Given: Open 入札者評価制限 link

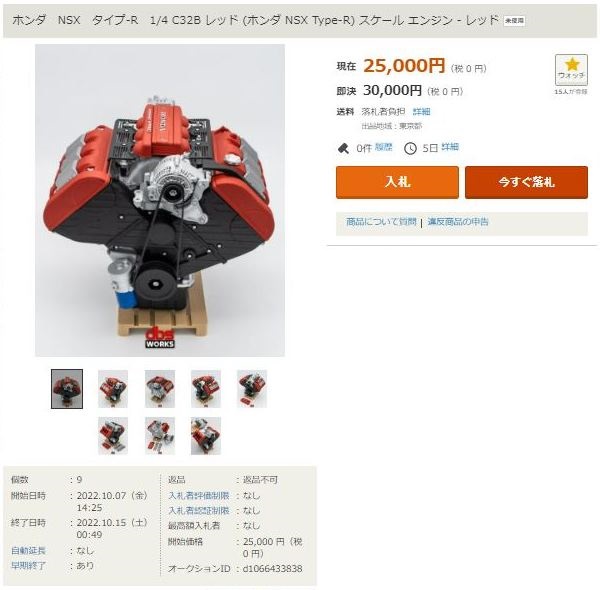Looking at the screenshot, I should [x=199, y=496].
